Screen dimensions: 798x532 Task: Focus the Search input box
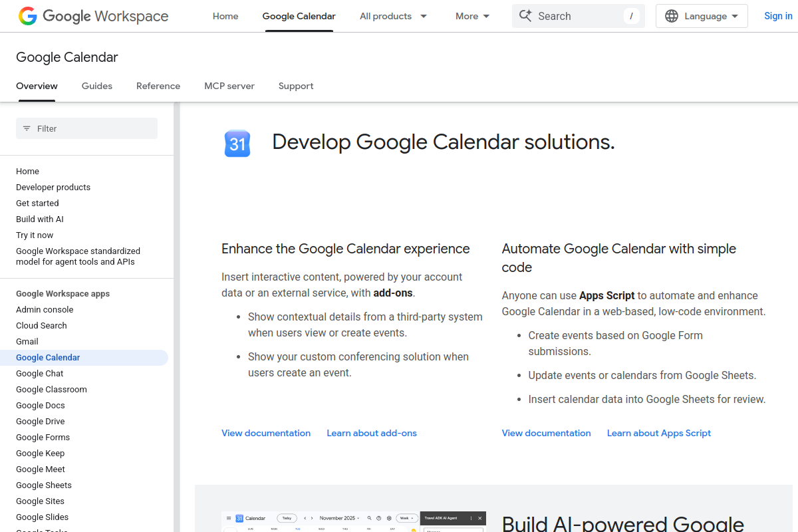pyautogui.click(x=579, y=16)
